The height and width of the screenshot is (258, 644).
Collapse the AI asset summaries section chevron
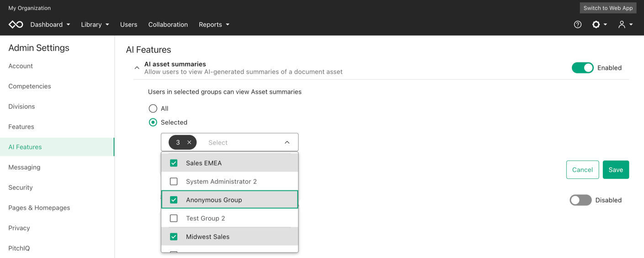tap(137, 68)
